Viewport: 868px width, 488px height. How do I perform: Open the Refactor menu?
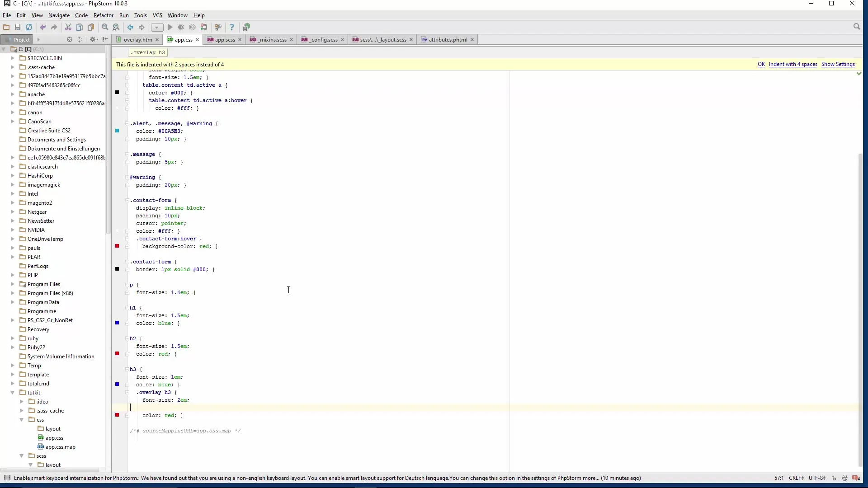tap(103, 15)
